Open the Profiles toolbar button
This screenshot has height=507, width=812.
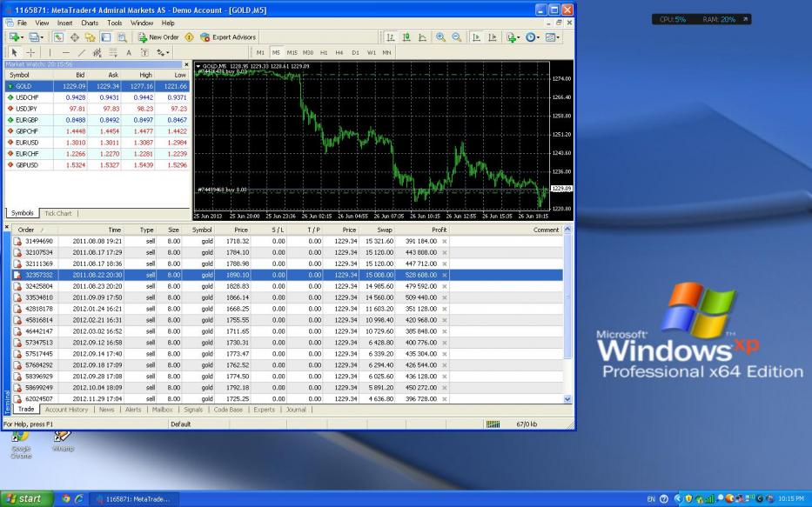click(35, 37)
